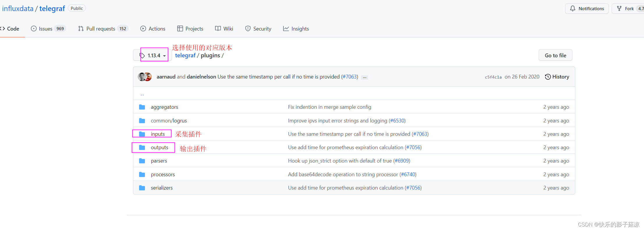
Task: Click the aggregators folder icon
Action: click(x=142, y=107)
